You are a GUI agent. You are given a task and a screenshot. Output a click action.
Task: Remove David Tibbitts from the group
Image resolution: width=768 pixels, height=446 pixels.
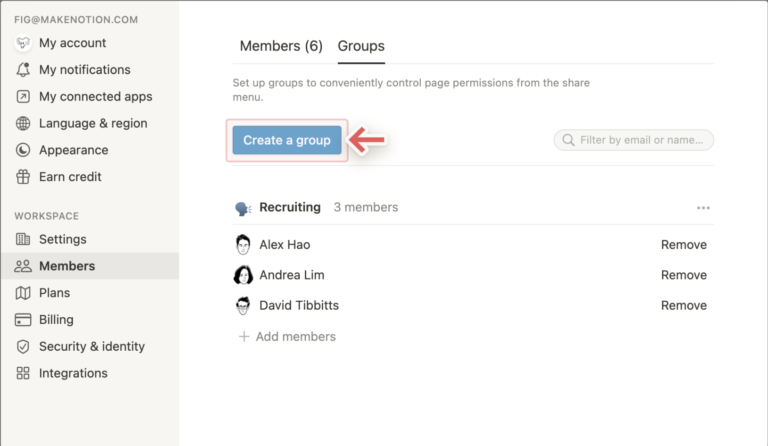683,305
